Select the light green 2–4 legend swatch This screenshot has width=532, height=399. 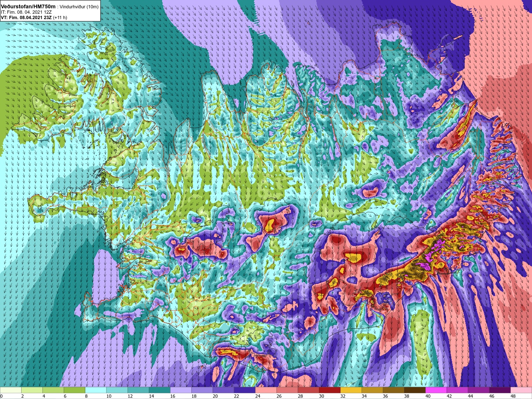pos(32,390)
